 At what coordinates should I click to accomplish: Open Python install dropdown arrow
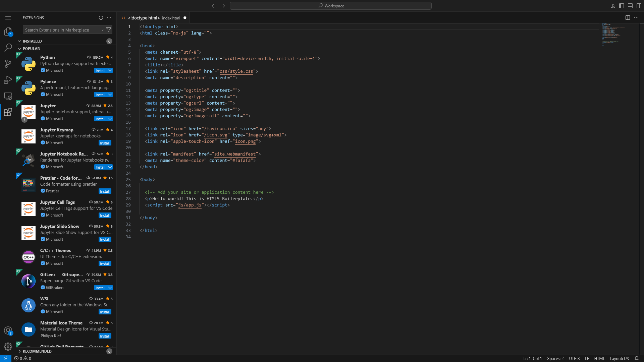110,70
